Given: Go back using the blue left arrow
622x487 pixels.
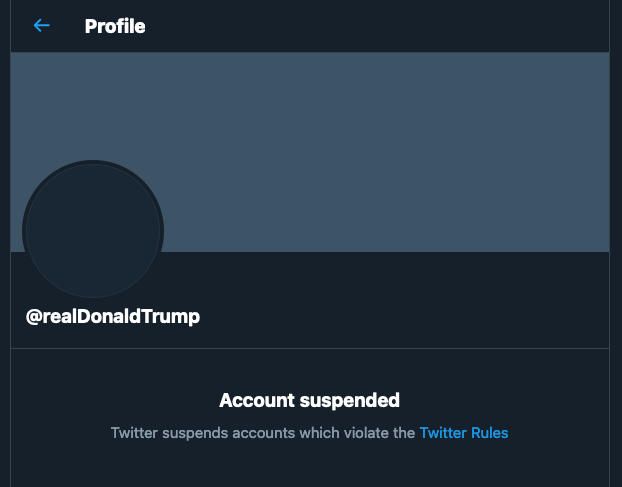Looking at the screenshot, I should (x=41, y=26).
